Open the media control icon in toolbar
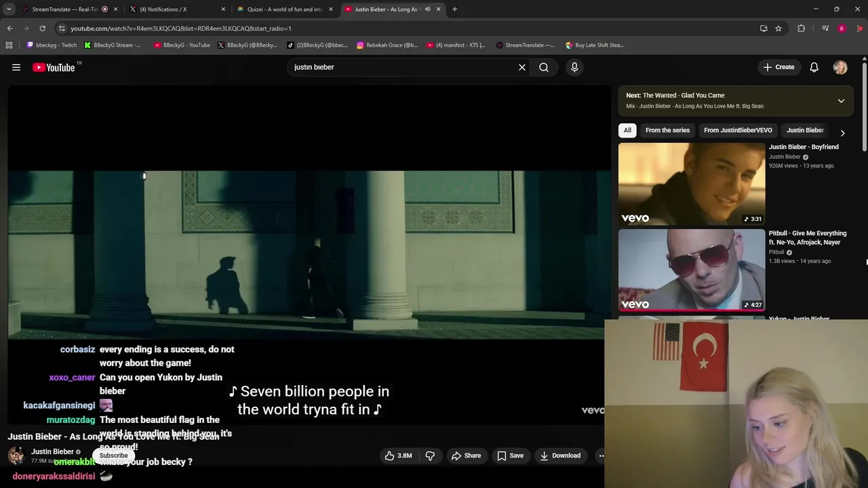The width and height of the screenshot is (868, 488). pyautogui.click(x=825, y=28)
